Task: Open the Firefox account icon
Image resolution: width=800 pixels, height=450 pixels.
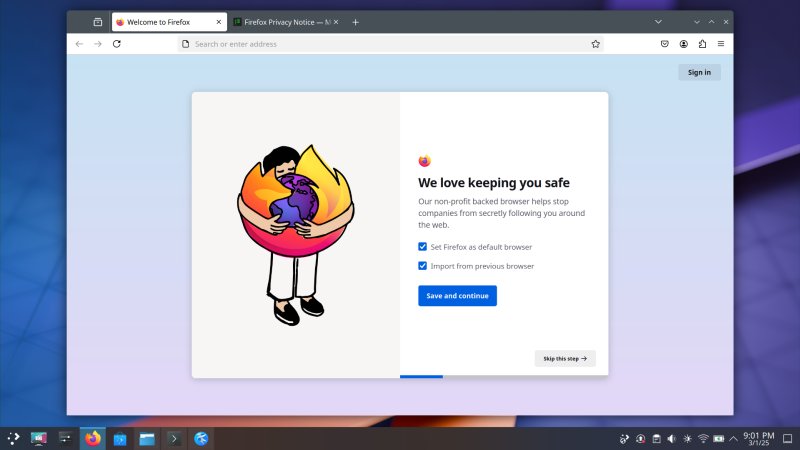Action: tap(684, 44)
